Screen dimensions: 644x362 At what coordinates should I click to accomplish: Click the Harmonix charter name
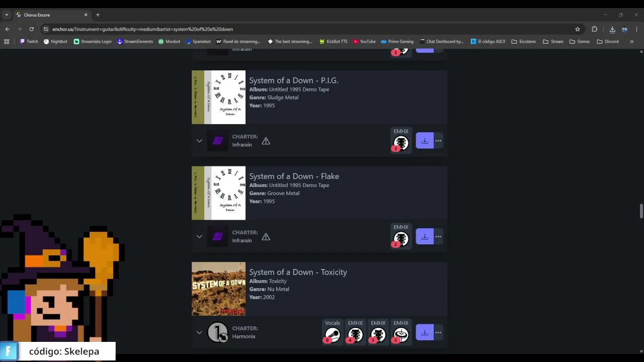click(x=244, y=336)
